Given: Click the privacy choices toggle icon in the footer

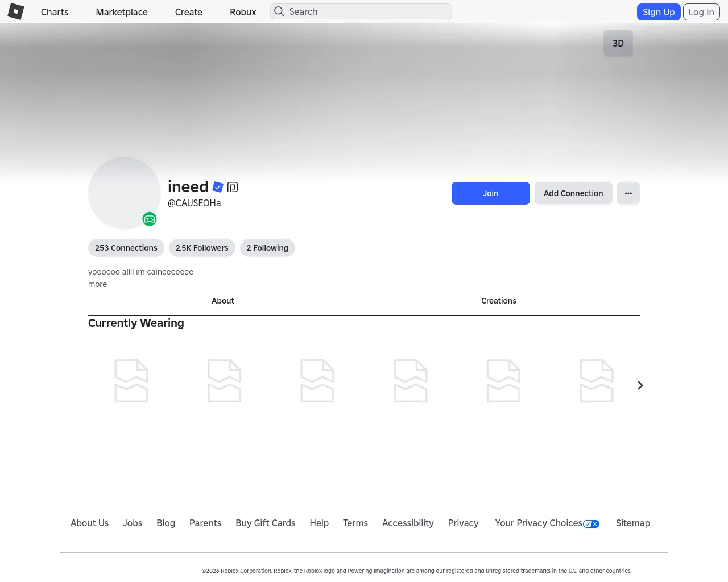Looking at the screenshot, I should click(591, 524).
